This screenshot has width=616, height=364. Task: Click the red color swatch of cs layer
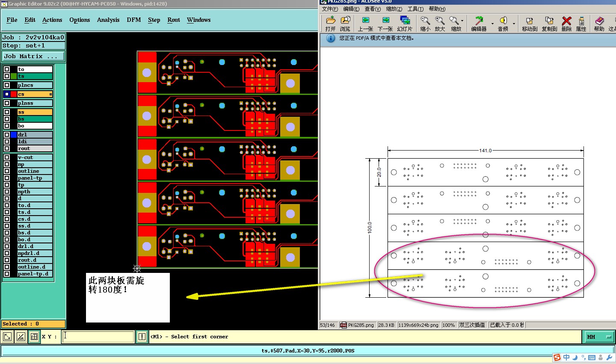coord(14,94)
